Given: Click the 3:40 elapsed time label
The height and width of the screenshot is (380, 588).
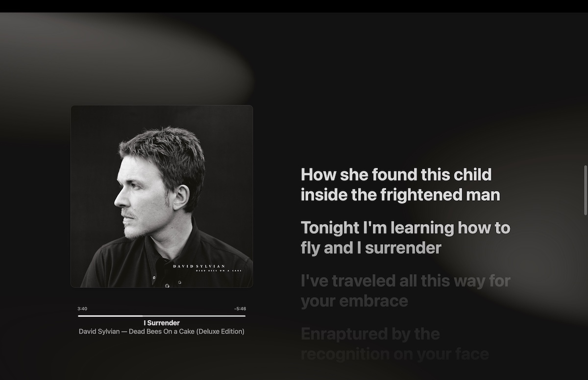Looking at the screenshot, I should [x=82, y=309].
